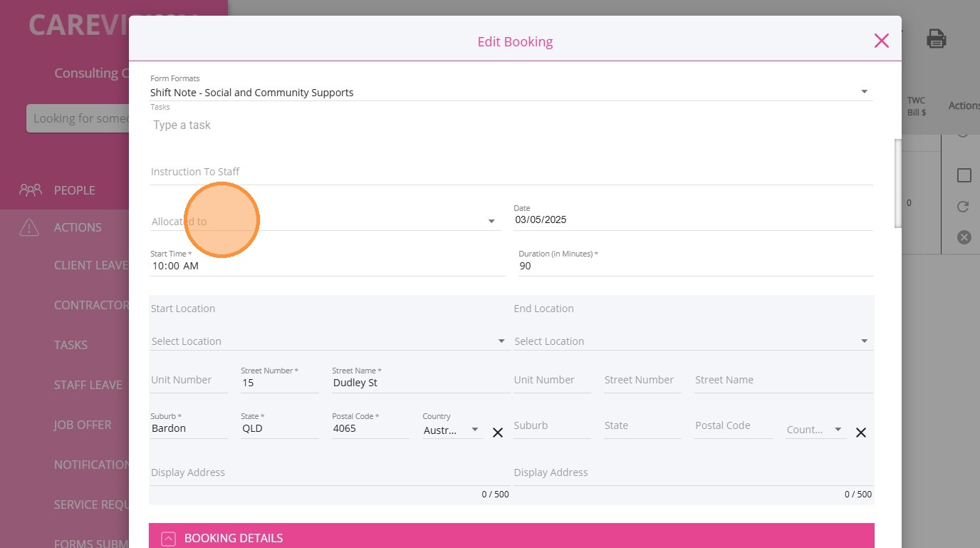This screenshot has height=548, width=980.
Task: Expand the Start Location select dropdown
Action: point(501,341)
